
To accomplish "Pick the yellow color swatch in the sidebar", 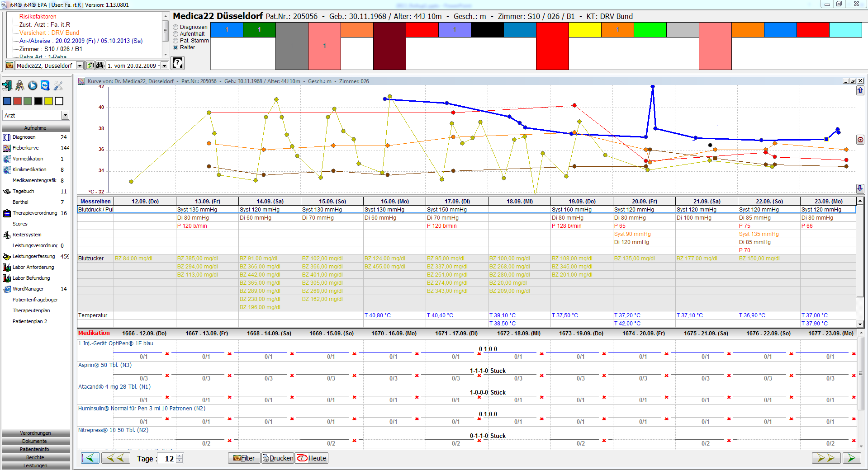I will tap(48, 101).
